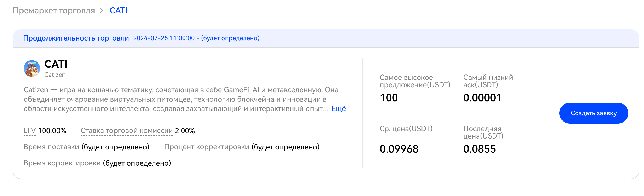Image resolution: width=644 pixels, height=196 pixels.
Task: Click the last price value 0.0855
Action: click(x=479, y=149)
